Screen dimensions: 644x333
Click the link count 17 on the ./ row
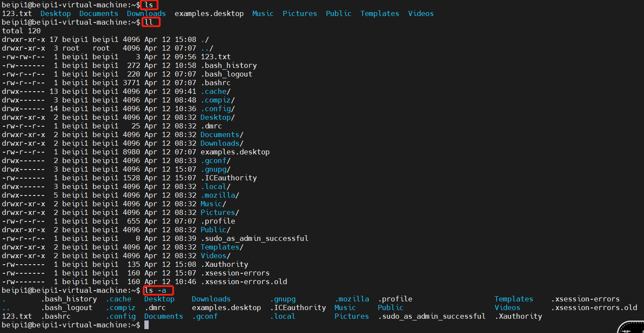point(54,39)
